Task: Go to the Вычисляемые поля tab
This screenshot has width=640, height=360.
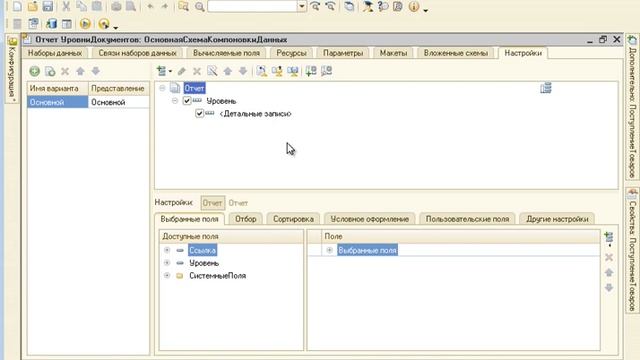Action: click(226, 53)
